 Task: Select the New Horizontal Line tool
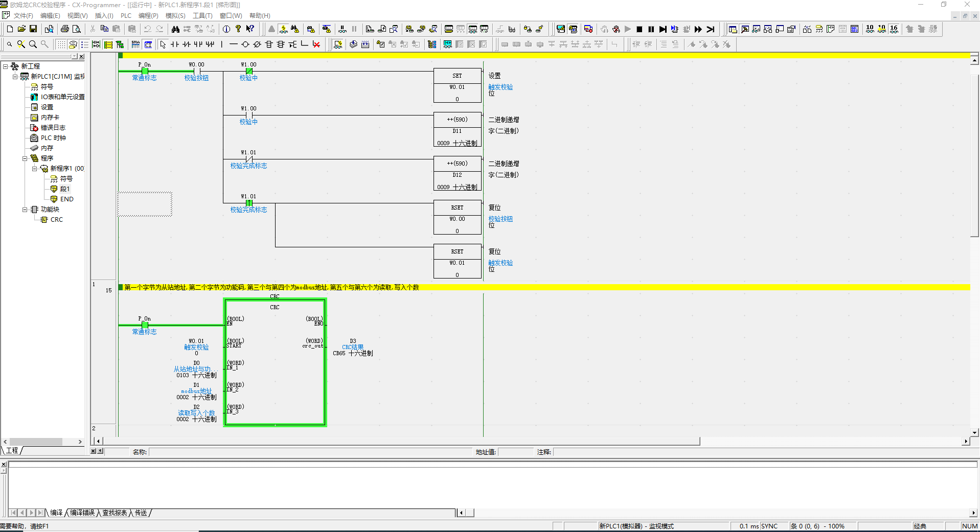pos(233,44)
